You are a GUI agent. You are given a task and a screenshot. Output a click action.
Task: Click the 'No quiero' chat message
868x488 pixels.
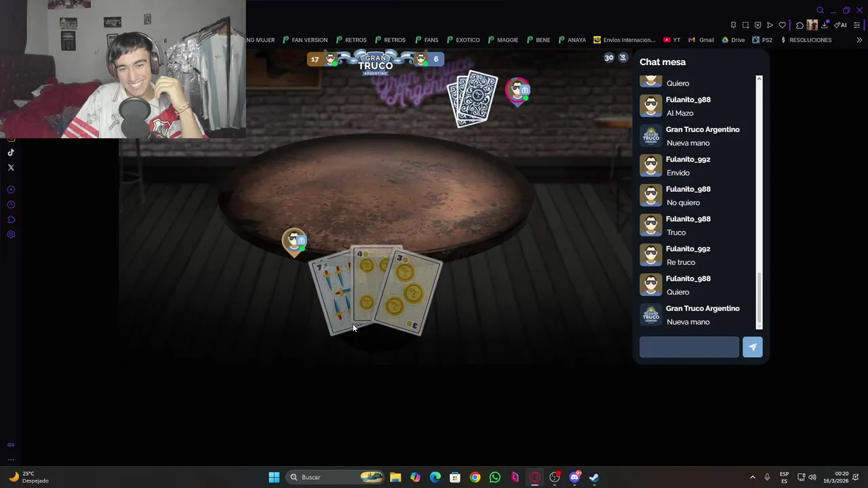click(684, 203)
